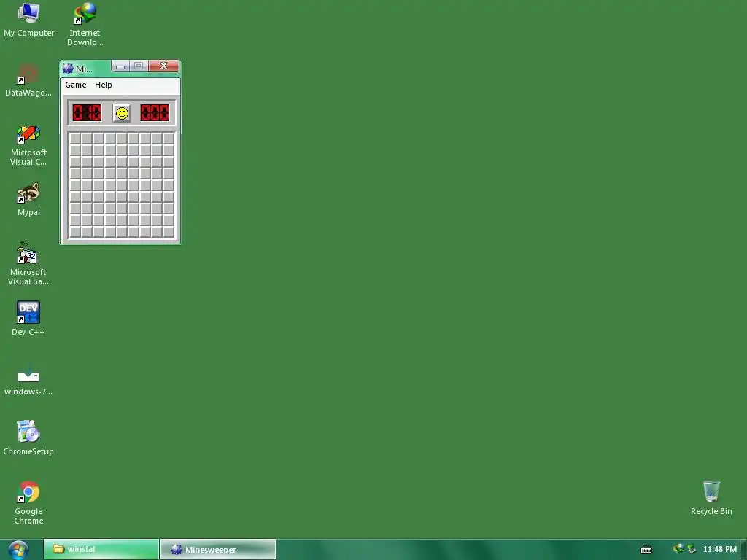Switch to the winstal taskbar button
Image resolution: width=747 pixels, height=560 pixels.
[x=101, y=549]
